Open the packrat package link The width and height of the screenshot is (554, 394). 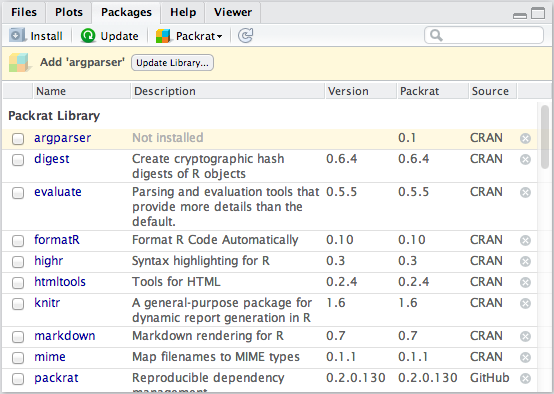tap(57, 378)
